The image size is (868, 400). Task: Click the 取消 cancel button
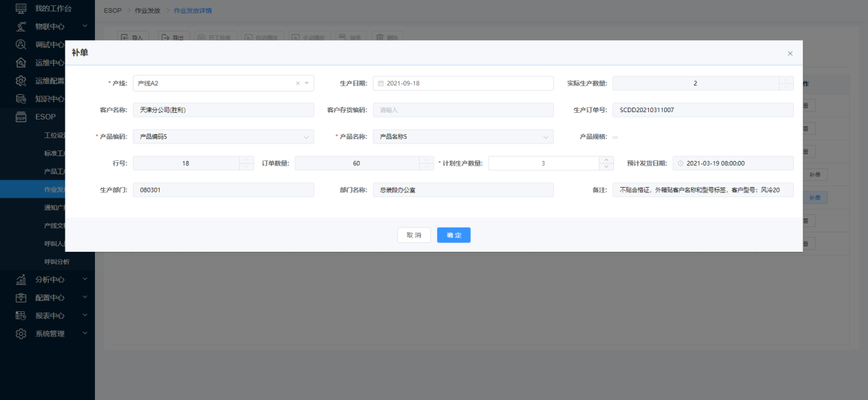click(x=414, y=235)
